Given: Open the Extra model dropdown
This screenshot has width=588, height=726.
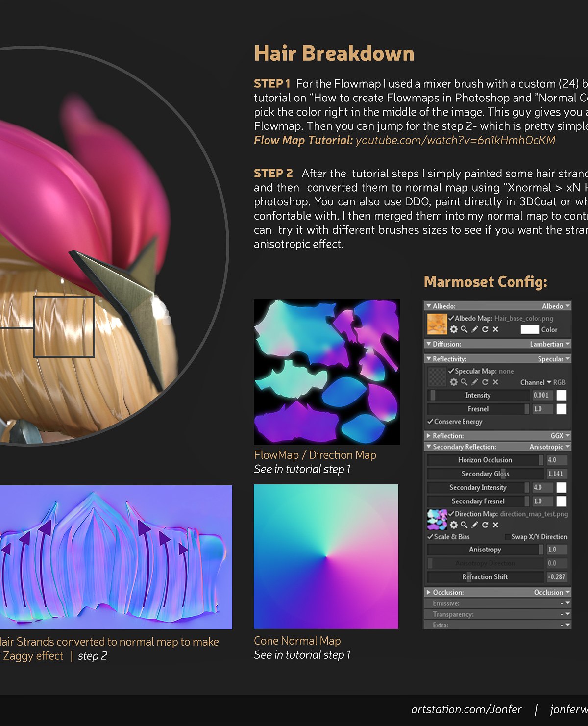Looking at the screenshot, I should [x=565, y=625].
